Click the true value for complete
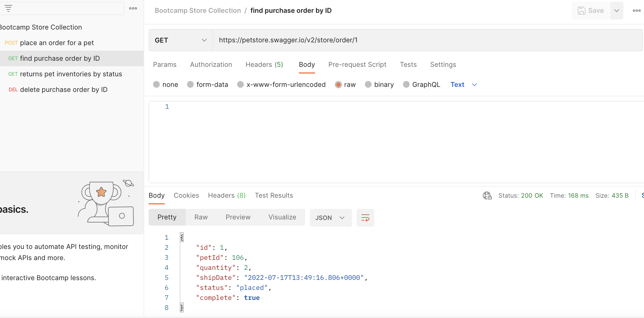The height and width of the screenshot is (318, 644). point(252,298)
